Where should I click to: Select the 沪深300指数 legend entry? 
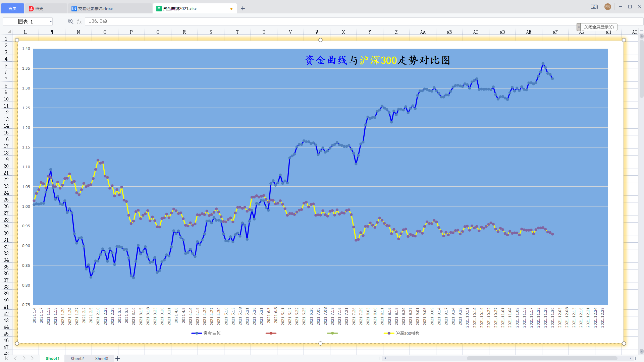(407, 333)
